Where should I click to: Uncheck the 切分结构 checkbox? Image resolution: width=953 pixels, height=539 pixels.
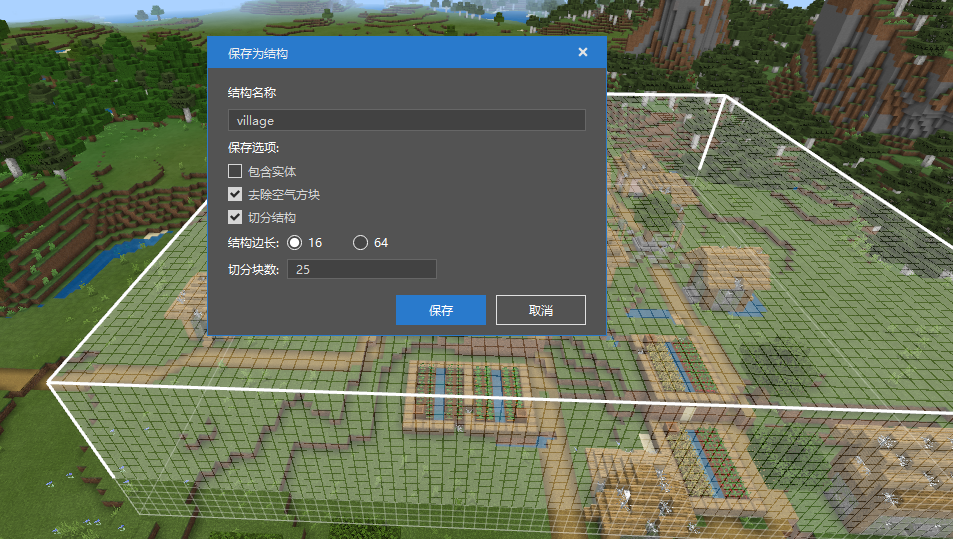coord(235,217)
